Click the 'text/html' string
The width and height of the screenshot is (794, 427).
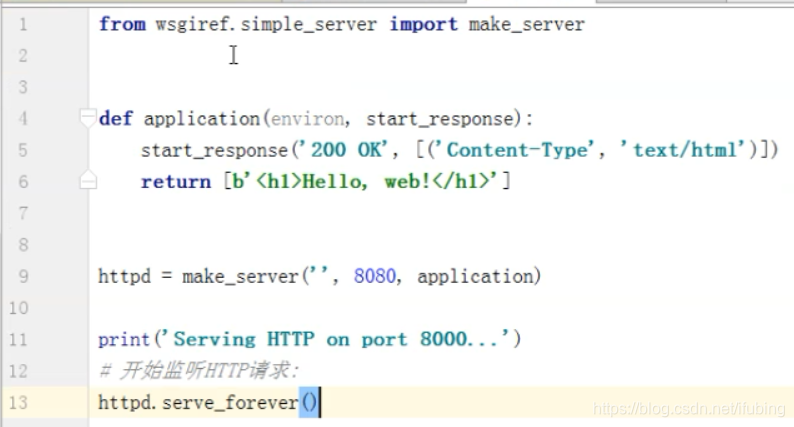[x=684, y=150]
